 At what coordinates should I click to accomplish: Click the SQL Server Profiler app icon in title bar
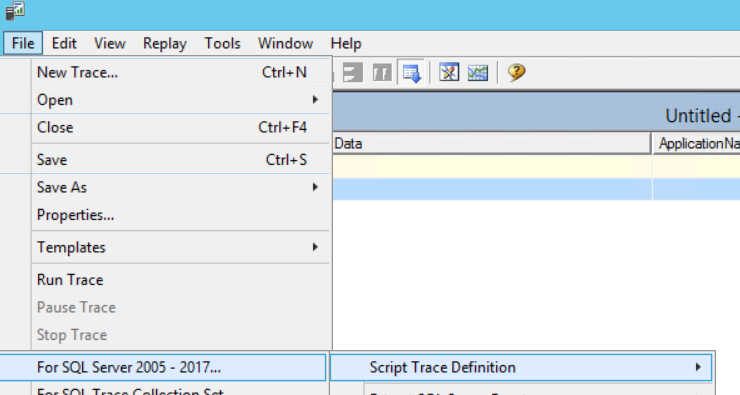click(x=15, y=11)
